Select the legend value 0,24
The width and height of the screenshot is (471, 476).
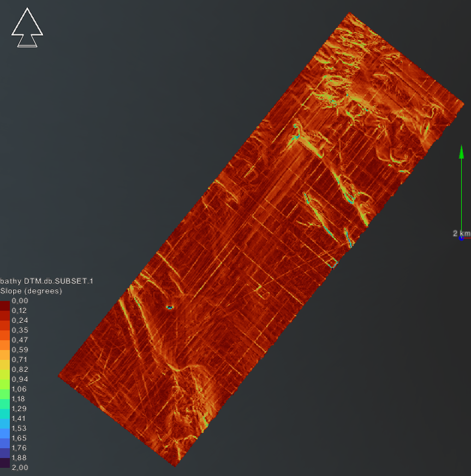tap(20, 320)
